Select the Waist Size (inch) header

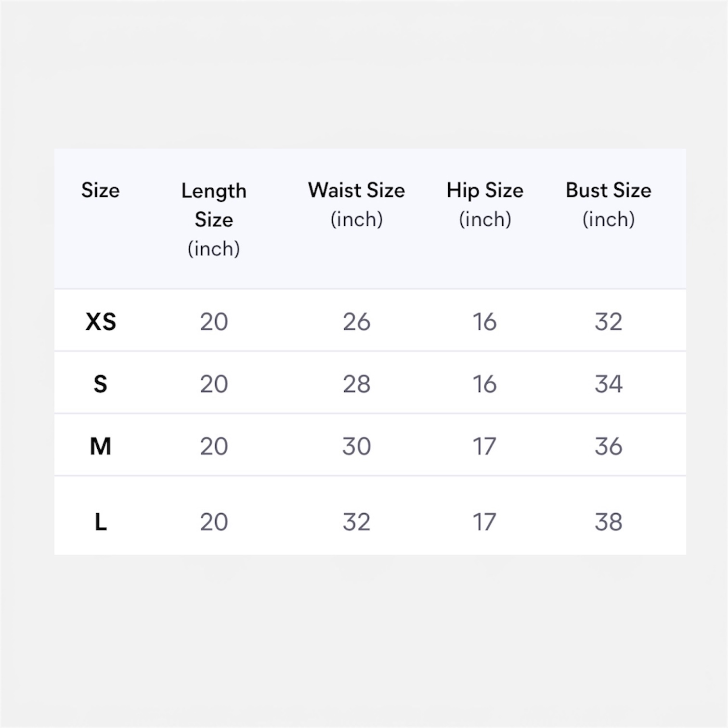356,205
